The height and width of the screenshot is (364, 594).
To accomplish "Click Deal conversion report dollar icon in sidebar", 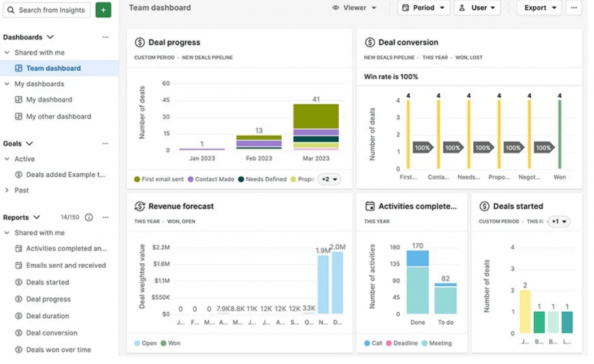I will point(18,333).
